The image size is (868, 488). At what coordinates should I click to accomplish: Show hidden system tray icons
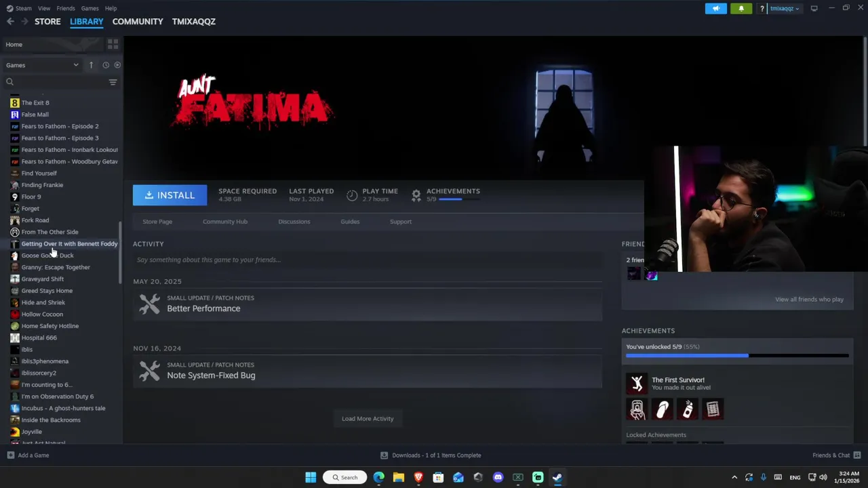click(x=734, y=477)
